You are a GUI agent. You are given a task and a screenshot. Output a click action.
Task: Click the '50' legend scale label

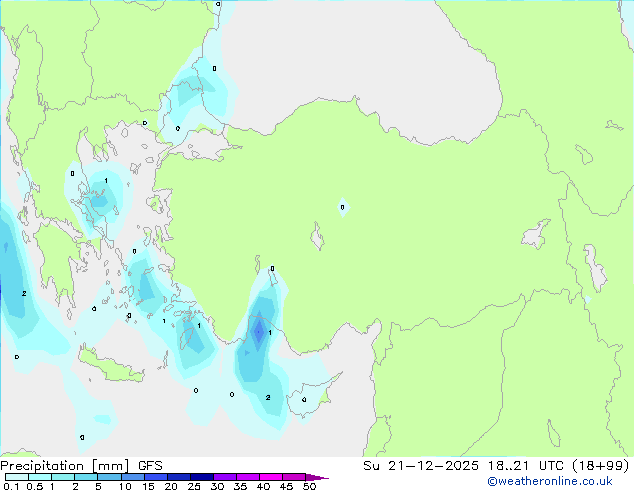[309, 486]
